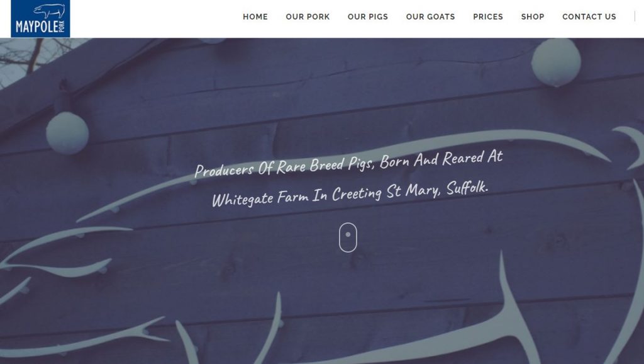Screen dimensions: 644x364
Task: View the Prices page
Action: [x=488, y=17]
